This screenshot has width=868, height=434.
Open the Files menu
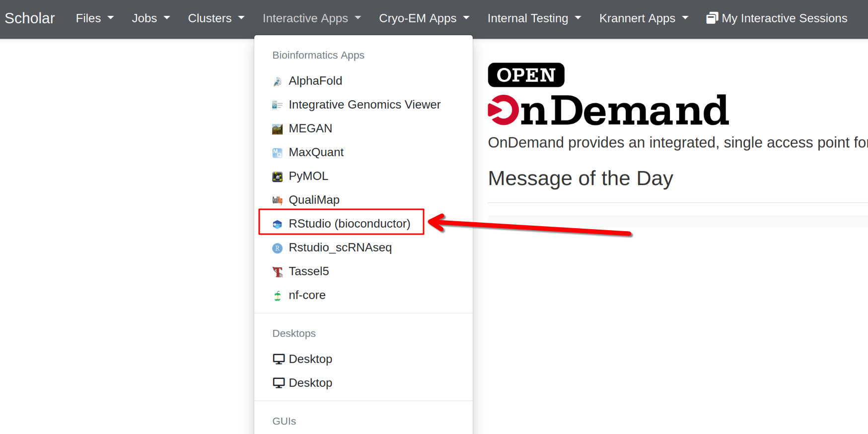95,18
